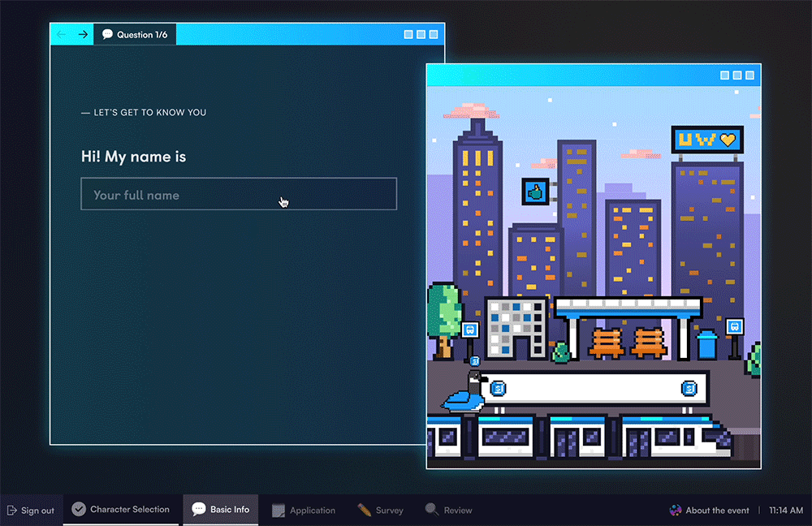Click the thumbs-up sign on the building
Screen dimensions: 812x526
[535, 192]
